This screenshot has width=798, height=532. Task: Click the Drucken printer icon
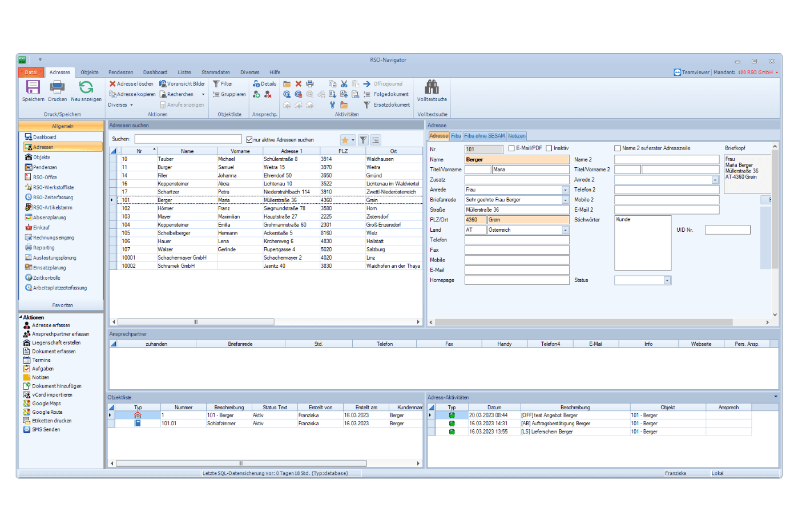[x=57, y=87]
